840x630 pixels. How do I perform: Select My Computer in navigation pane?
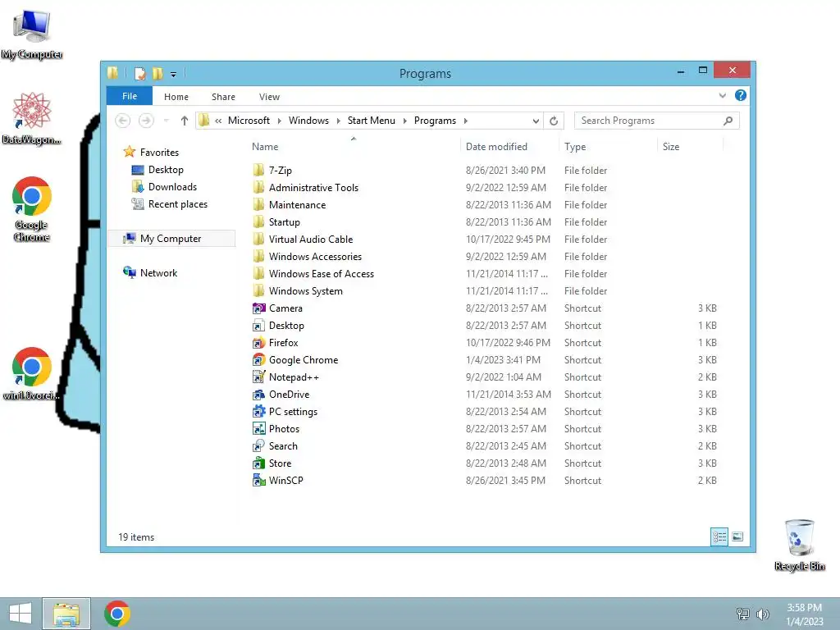(x=171, y=239)
